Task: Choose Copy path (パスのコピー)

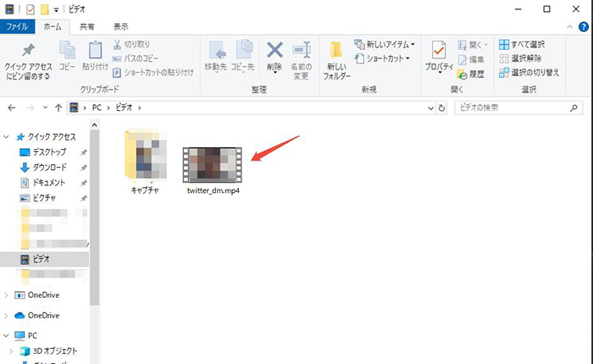Action: point(136,58)
